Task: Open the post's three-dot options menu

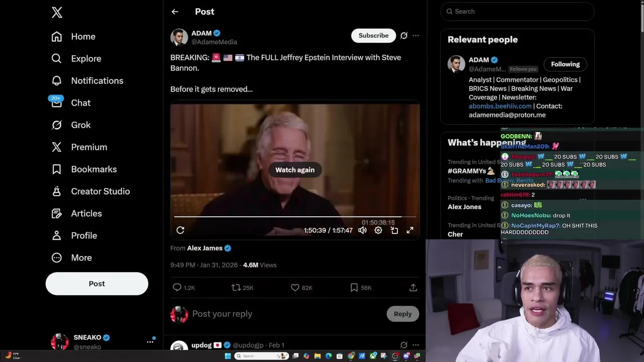Action: tap(416, 35)
